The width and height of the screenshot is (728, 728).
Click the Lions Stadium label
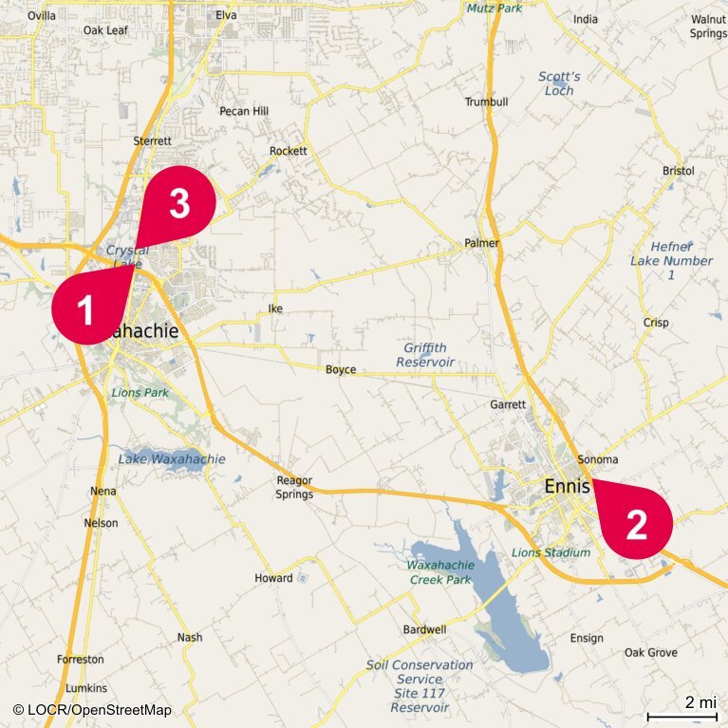pos(551,552)
